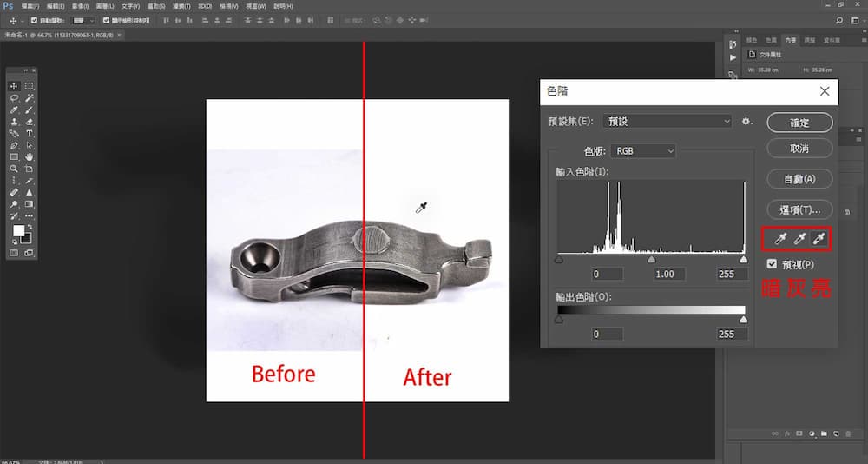Close the open document tab
The height and width of the screenshot is (464, 868).
120,35
